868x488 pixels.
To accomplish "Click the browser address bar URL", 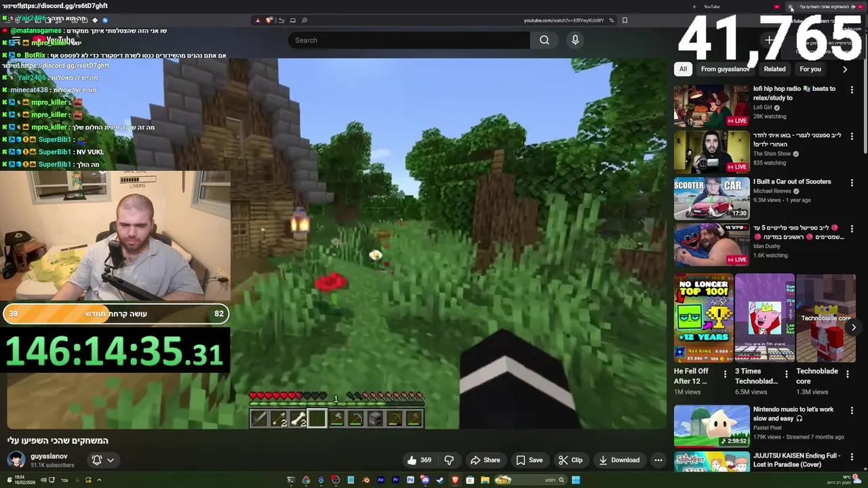I will [x=564, y=20].
